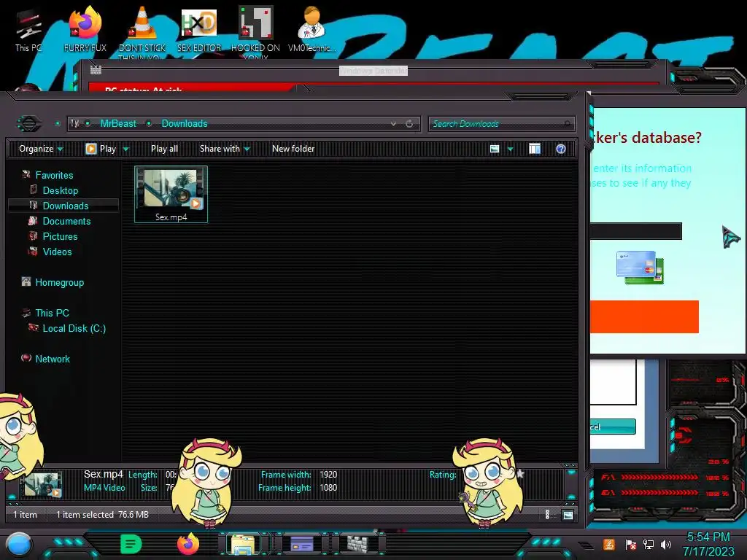Click the Start orb on the taskbar

click(x=20, y=544)
